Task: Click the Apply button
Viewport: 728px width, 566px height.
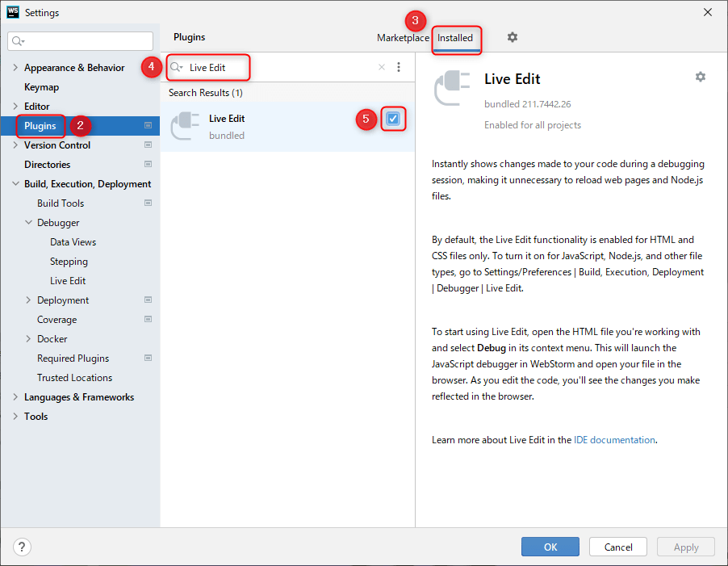Action: (686, 547)
